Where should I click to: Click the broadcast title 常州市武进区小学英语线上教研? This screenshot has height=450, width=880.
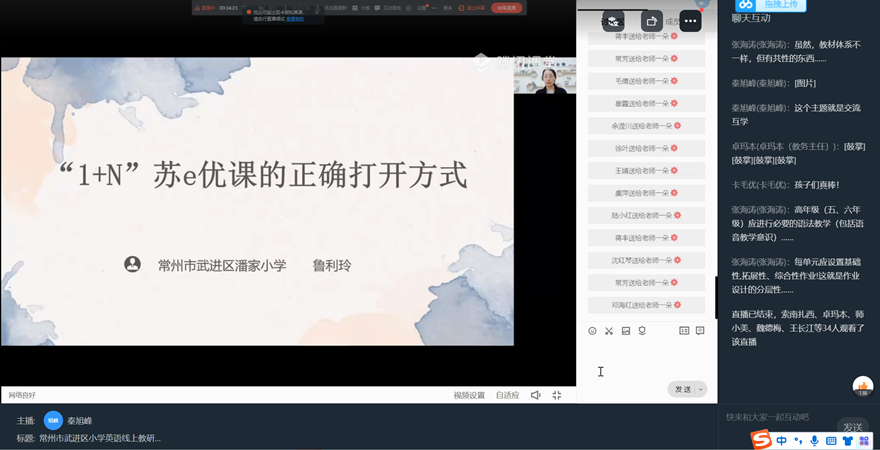100,439
